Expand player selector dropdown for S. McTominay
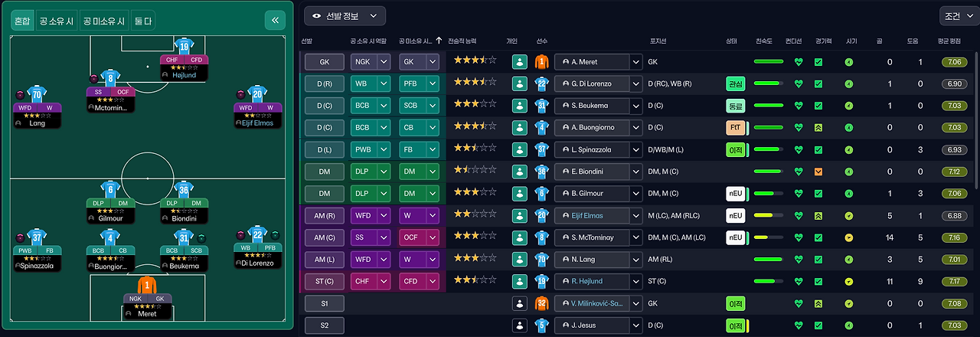Screen dimensions: 980x337 pyautogui.click(x=635, y=237)
